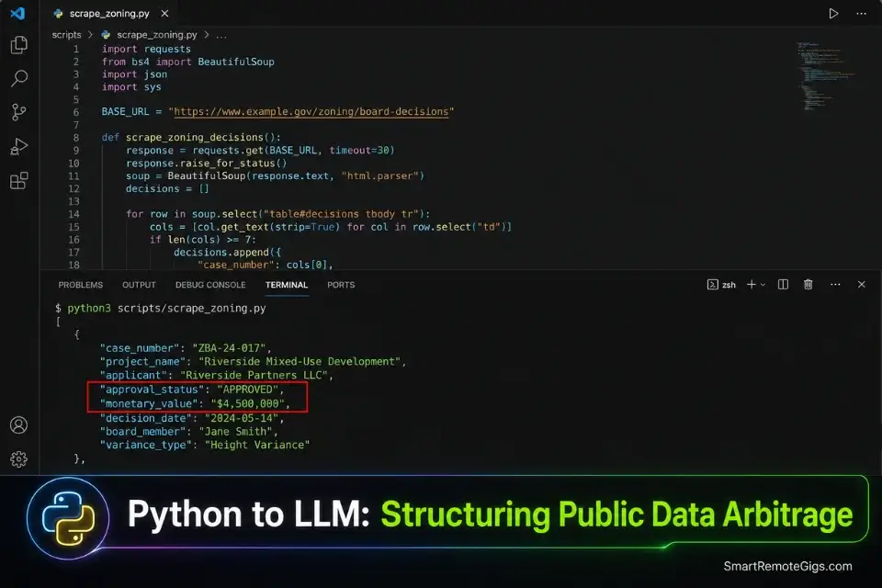Click "approval_status": "APPROVED" output line
Viewport: 882px width, 588px height.
pyautogui.click(x=192, y=390)
